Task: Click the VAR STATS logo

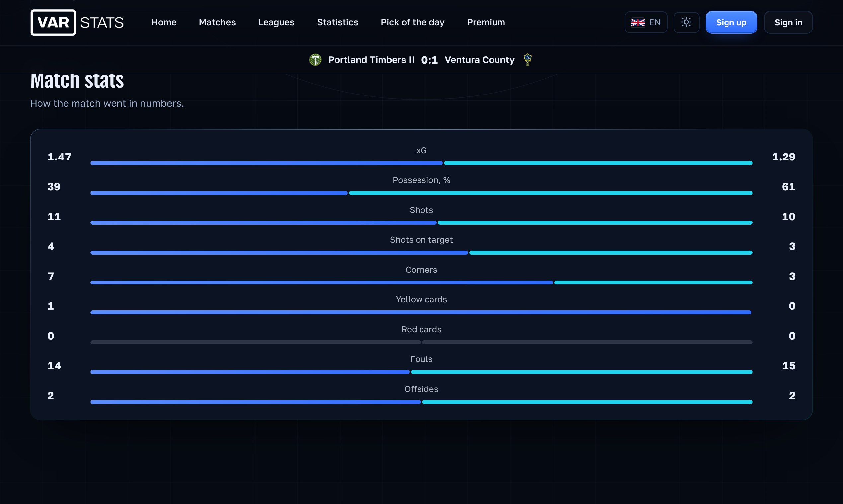Action: click(x=77, y=23)
